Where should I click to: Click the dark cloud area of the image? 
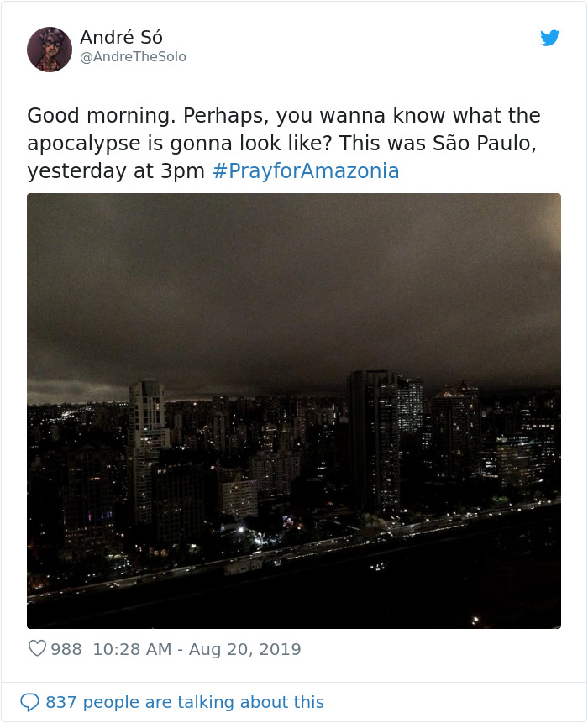point(294,269)
